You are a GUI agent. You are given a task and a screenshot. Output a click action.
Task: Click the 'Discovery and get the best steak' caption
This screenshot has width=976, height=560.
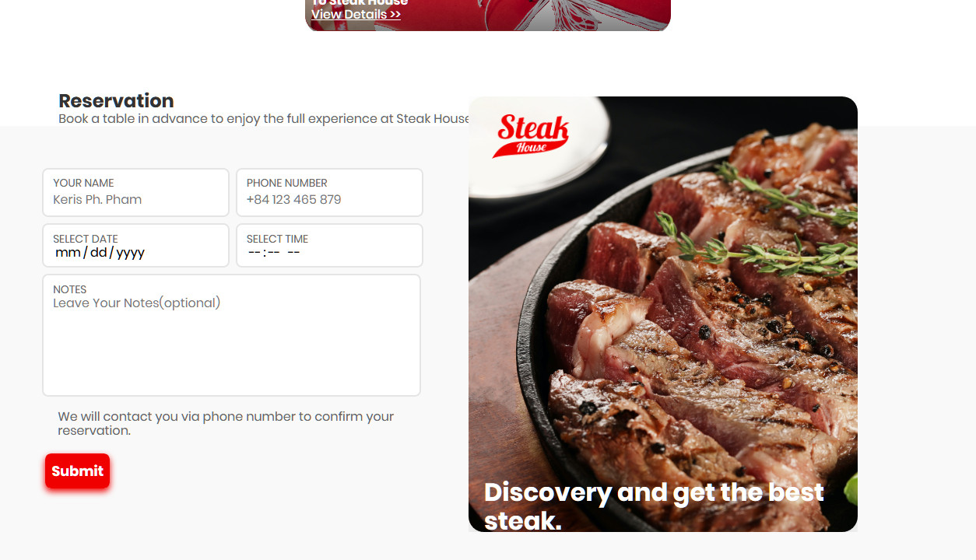(x=654, y=506)
